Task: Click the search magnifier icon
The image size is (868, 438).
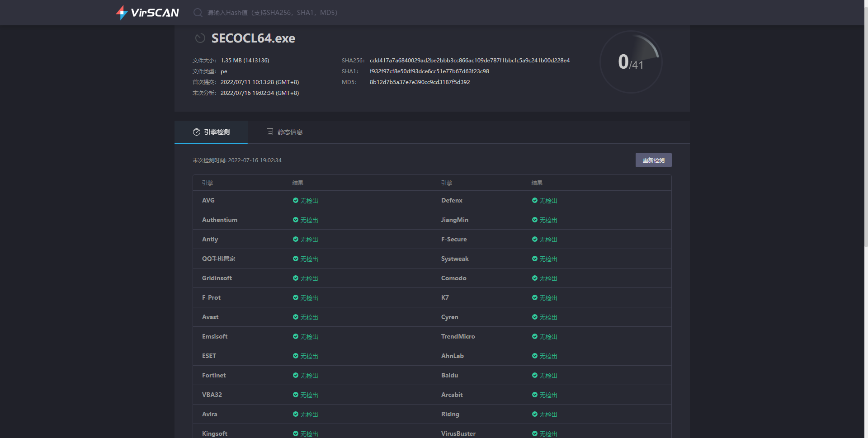Action: click(198, 12)
